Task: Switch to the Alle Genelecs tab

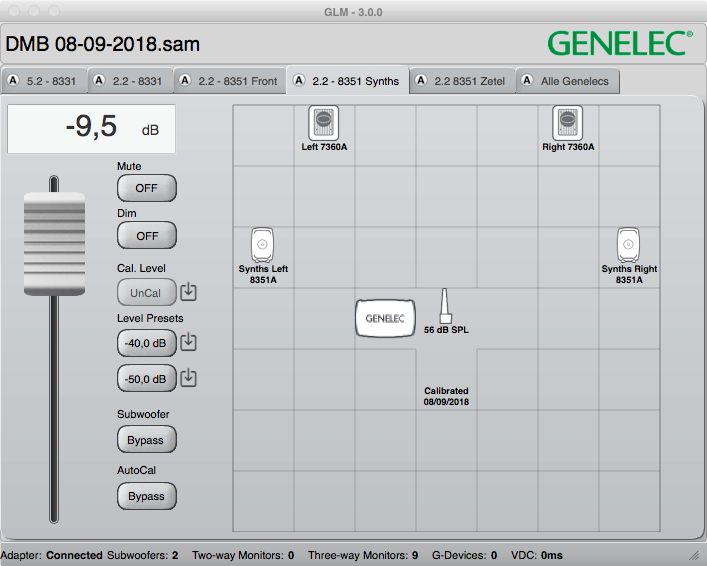Action: click(567, 81)
